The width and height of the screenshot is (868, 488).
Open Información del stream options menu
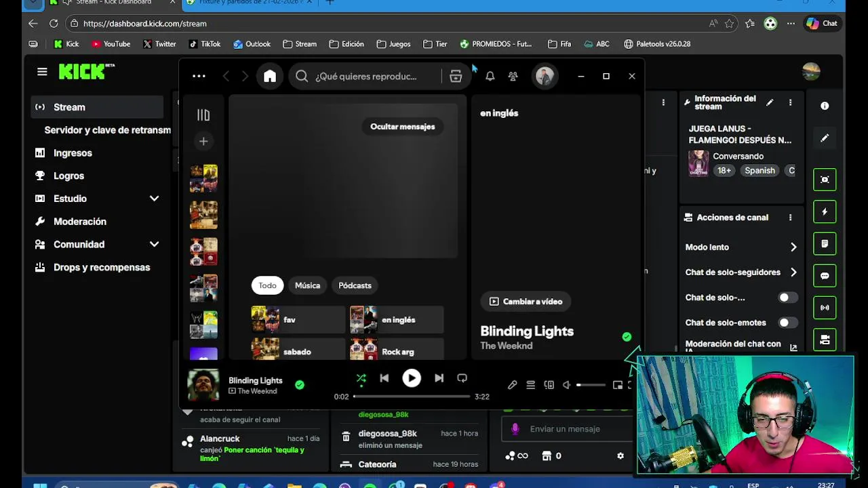pyautogui.click(x=790, y=102)
